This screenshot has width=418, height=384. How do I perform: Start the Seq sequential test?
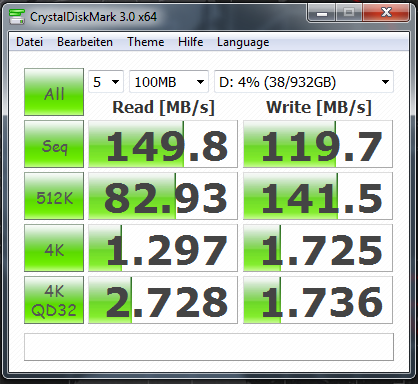pos(54,144)
